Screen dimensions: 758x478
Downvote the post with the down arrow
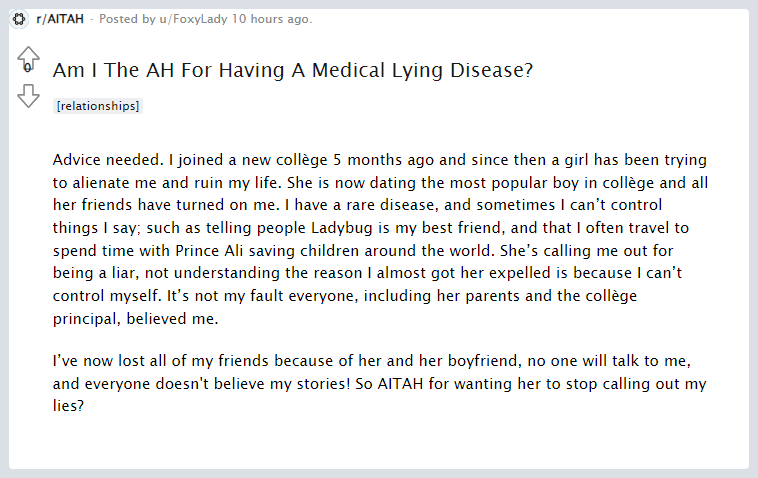(28, 96)
